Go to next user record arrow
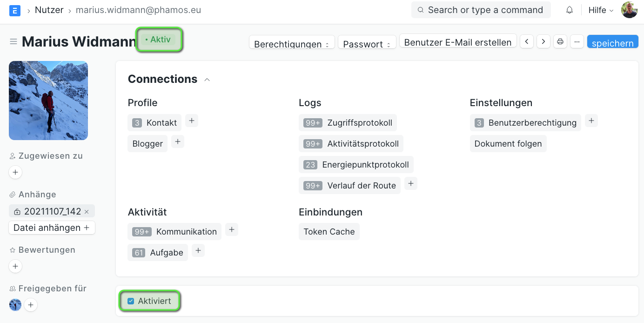 (x=543, y=41)
